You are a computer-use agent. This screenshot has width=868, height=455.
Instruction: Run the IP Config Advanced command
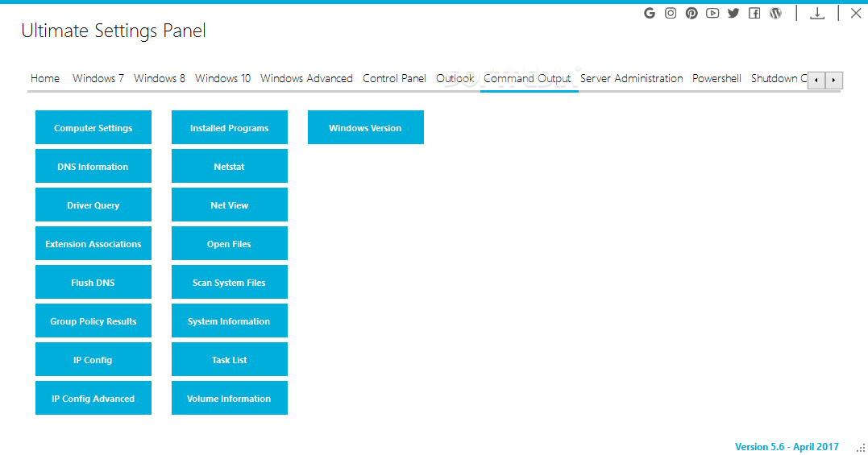93,398
